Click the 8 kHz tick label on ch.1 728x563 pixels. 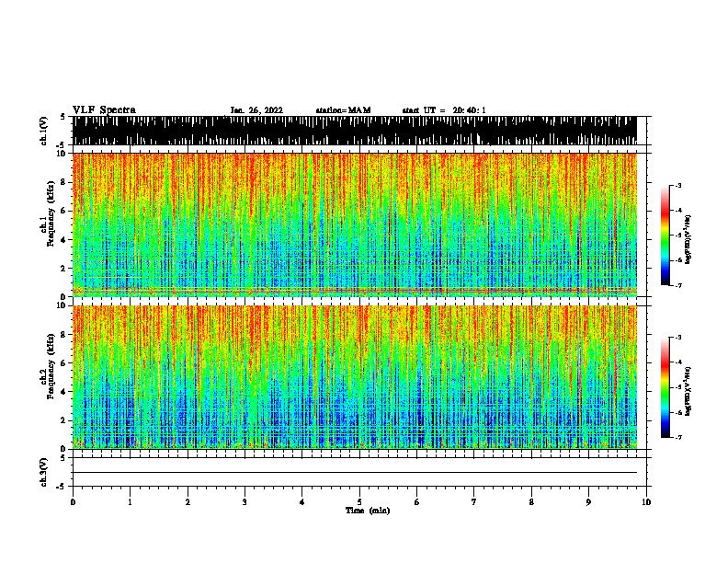[x=63, y=182]
